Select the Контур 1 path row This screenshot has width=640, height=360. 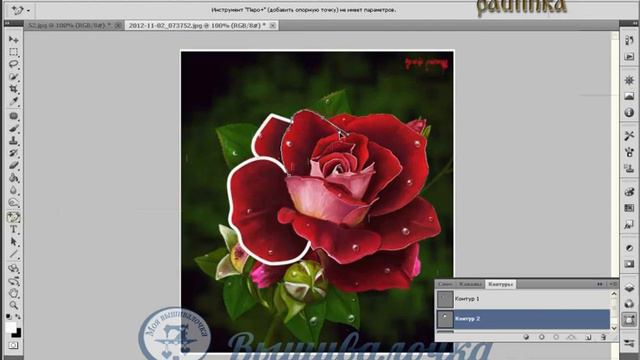point(523,299)
